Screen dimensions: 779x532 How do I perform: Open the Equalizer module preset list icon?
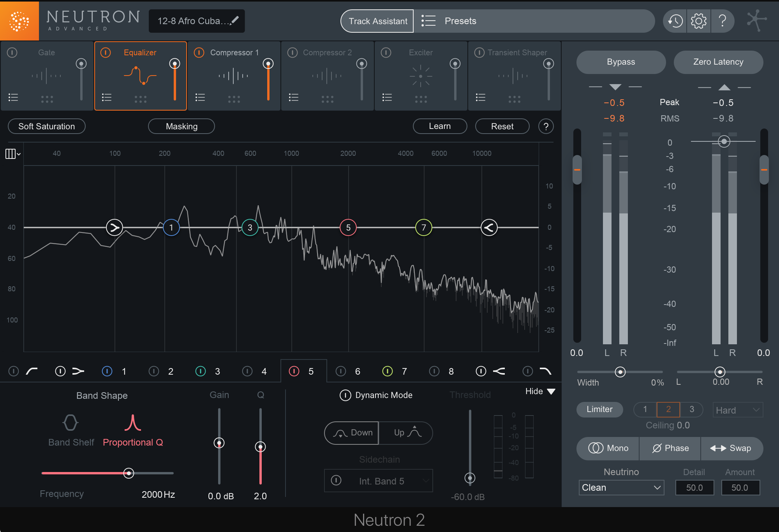107,97
